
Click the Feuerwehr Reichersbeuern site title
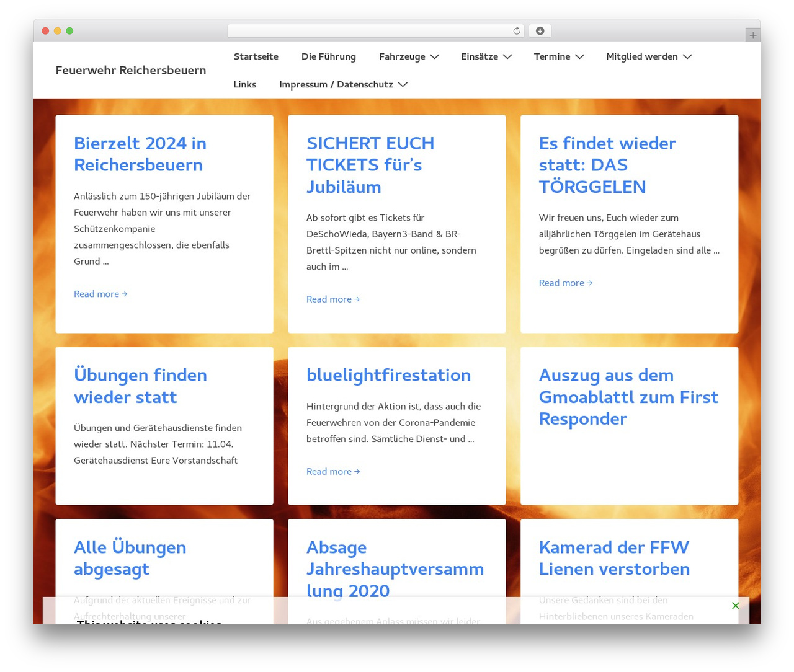pyautogui.click(x=131, y=70)
